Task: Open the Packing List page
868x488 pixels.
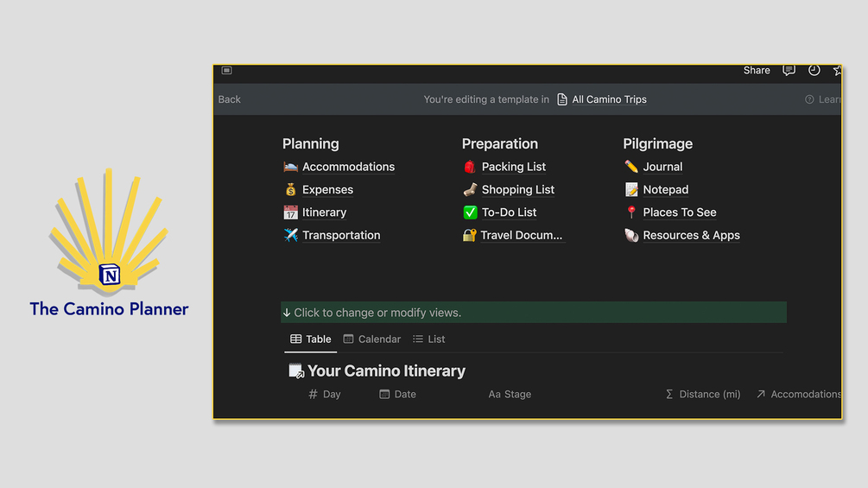Action: pyautogui.click(x=514, y=167)
